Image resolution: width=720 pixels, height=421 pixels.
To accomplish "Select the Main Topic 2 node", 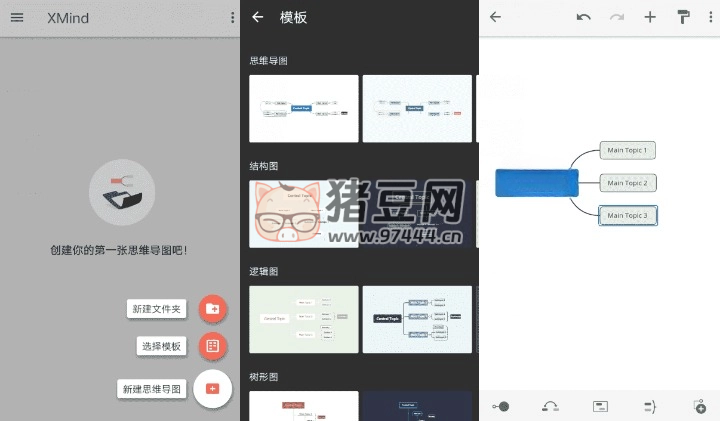I will pyautogui.click(x=628, y=183).
